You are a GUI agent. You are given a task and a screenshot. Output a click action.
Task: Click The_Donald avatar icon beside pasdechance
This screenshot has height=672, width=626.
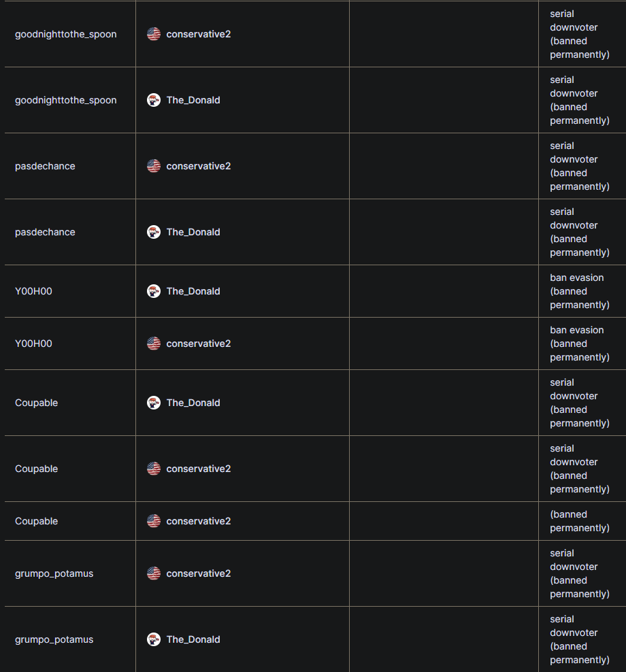(x=154, y=232)
